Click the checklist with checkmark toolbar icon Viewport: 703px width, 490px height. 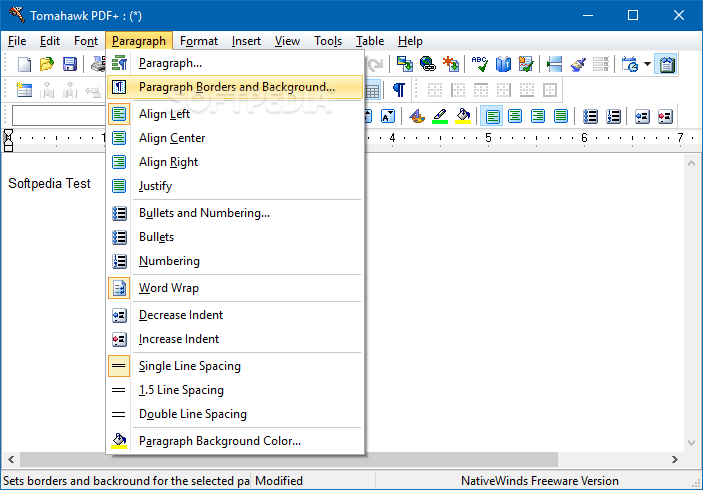click(x=525, y=64)
